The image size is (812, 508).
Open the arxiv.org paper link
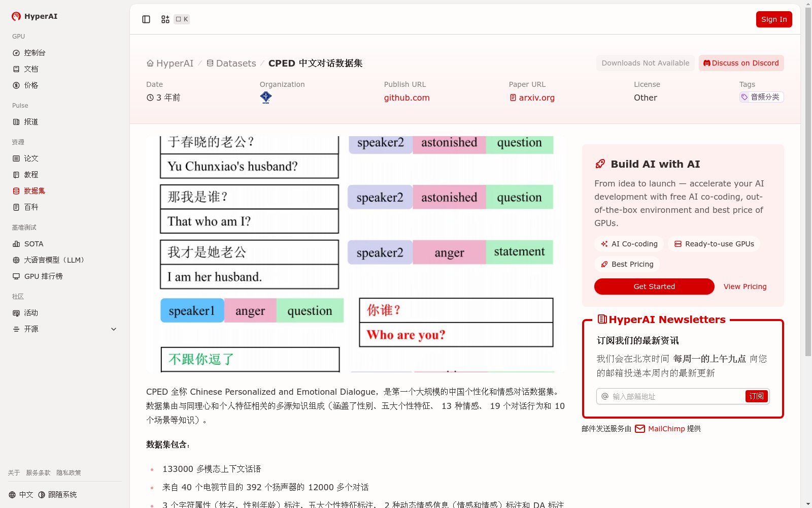(532, 98)
